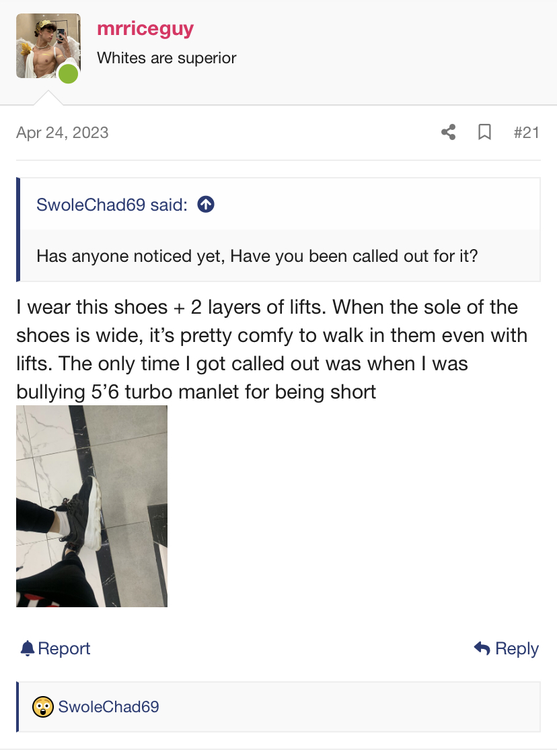Open the #21 post permalink
The height and width of the screenshot is (756, 557).
tap(526, 132)
